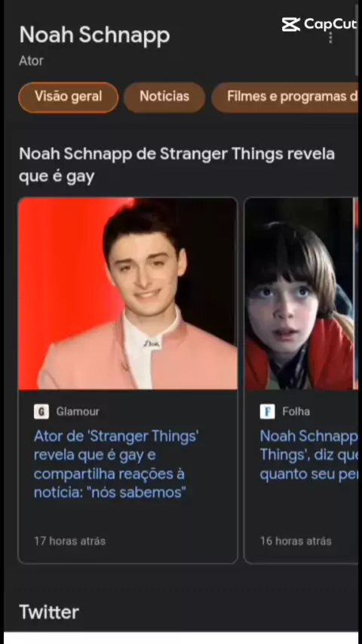Click the Glamour source name label
Screen dimensions: 362x644
(x=78, y=411)
